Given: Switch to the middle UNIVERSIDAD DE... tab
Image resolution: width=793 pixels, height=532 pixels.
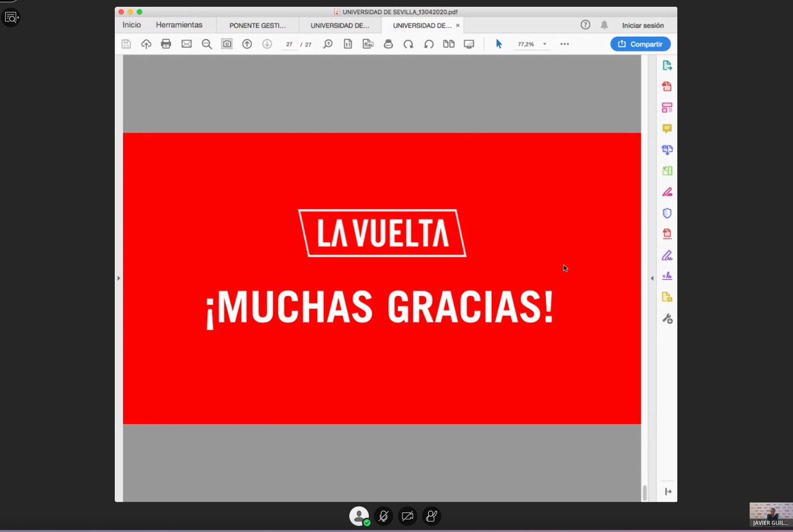Looking at the screenshot, I should 340,25.
